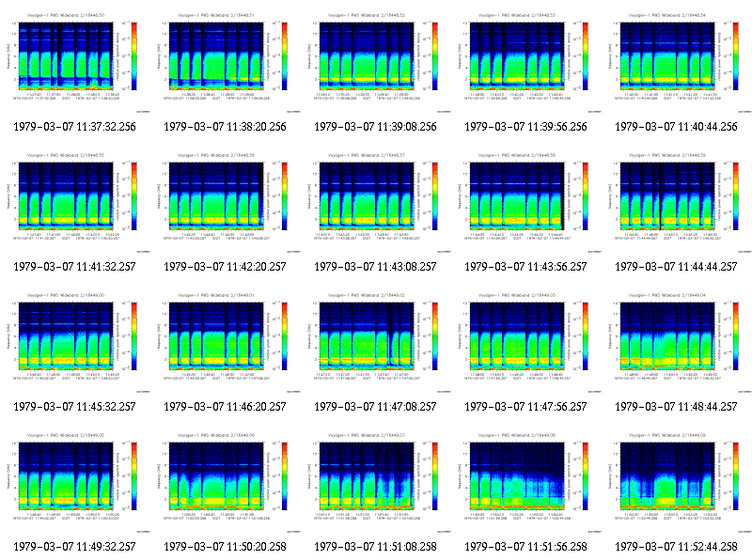
Task: Open the 11:43:08.257 spectrogram thumbnail
Action: tap(376, 202)
